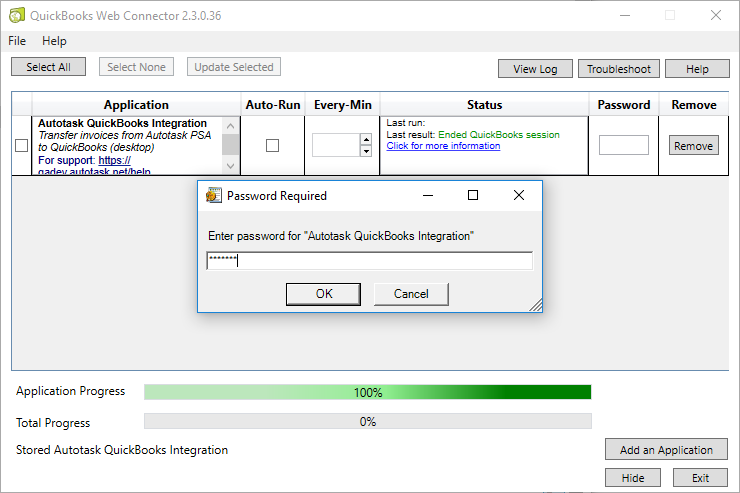Enable the Auto-Run checkbox
The image size is (740, 493).
[x=272, y=145]
